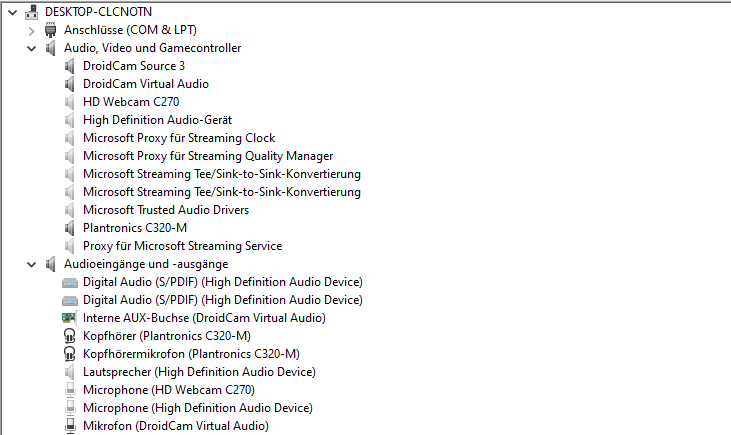The width and height of the screenshot is (731, 435).
Task: Select the DroidCam Source 3 device
Action: point(134,66)
